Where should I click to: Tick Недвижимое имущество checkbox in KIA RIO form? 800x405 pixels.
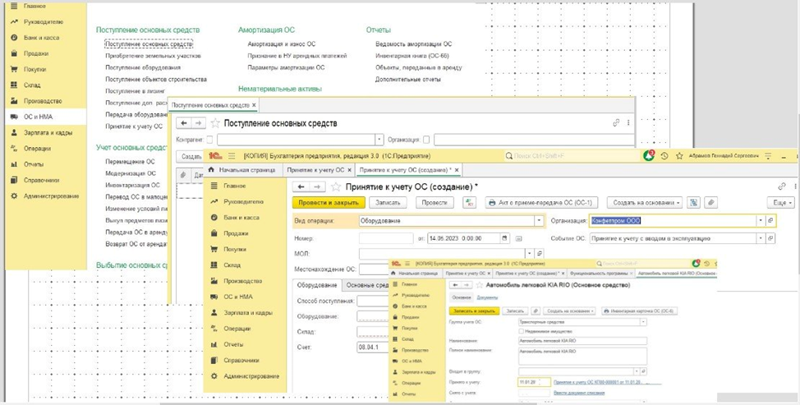pos(521,331)
